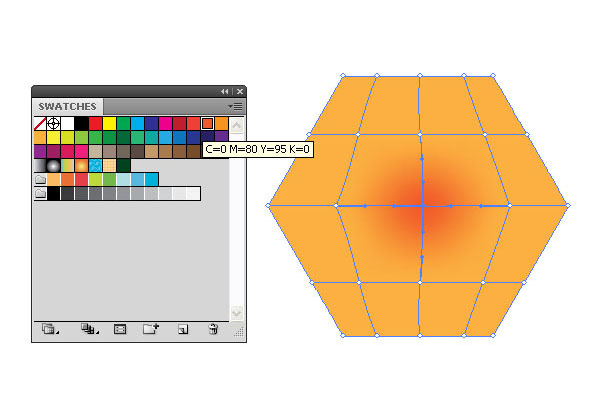Open the Show Swatch Kinds menu
The image size is (600, 412).
[x=90, y=329]
